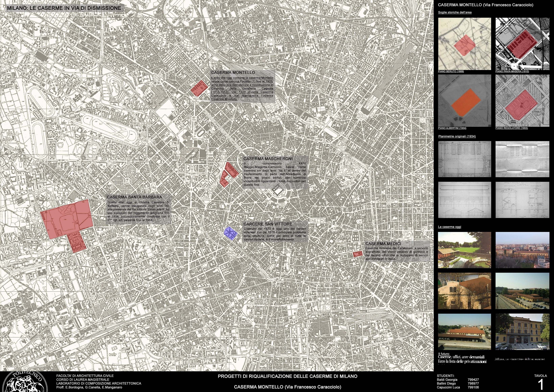Open the Piano Pavia-Masera (1910) thumbnail

click(x=522, y=44)
